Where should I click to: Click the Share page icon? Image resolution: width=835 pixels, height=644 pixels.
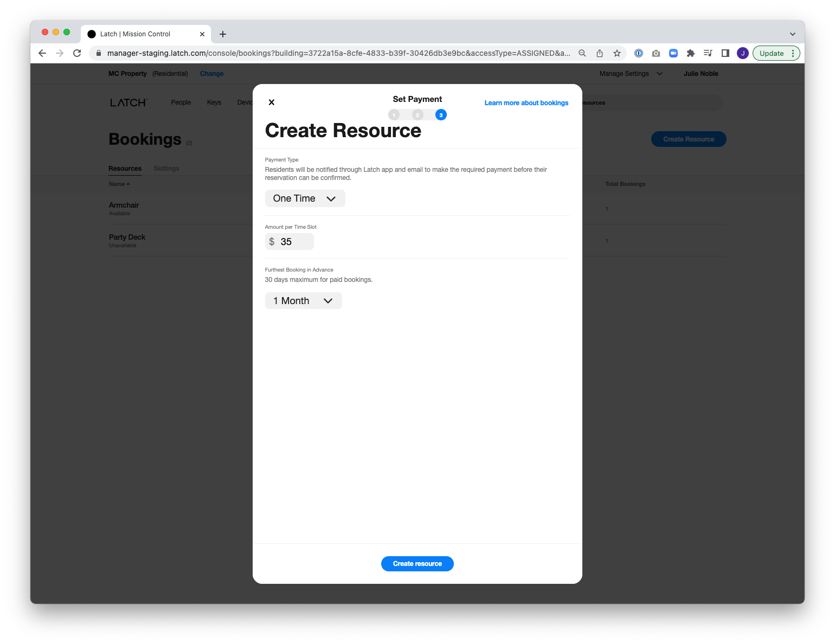[600, 53]
